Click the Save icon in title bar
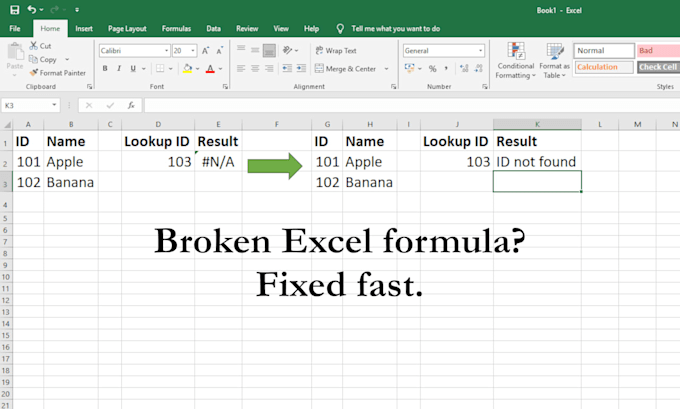Image resolution: width=680 pixels, height=409 pixels. [x=15, y=10]
